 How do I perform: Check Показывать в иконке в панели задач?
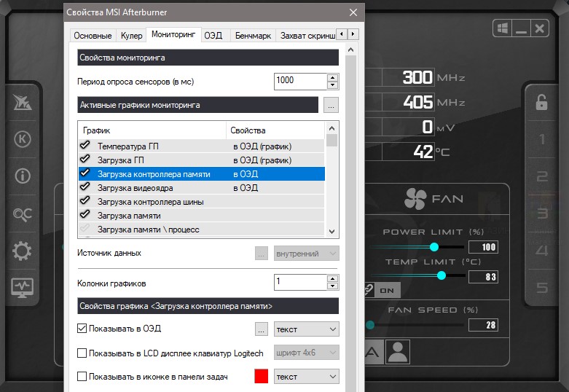(x=82, y=377)
